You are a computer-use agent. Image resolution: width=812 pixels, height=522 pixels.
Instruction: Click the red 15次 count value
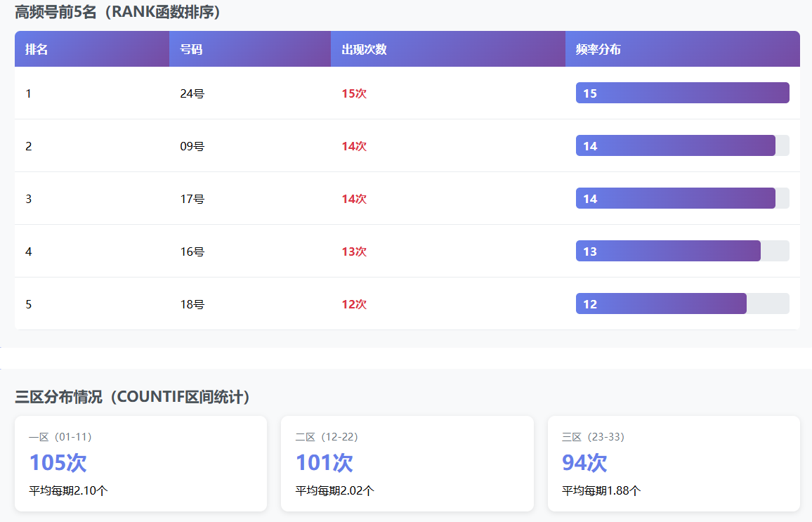pos(354,93)
